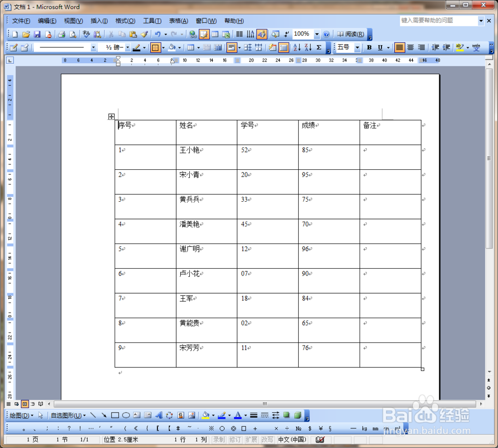Toggle right text alignment
This screenshot has height=448, width=498.
click(421, 48)
